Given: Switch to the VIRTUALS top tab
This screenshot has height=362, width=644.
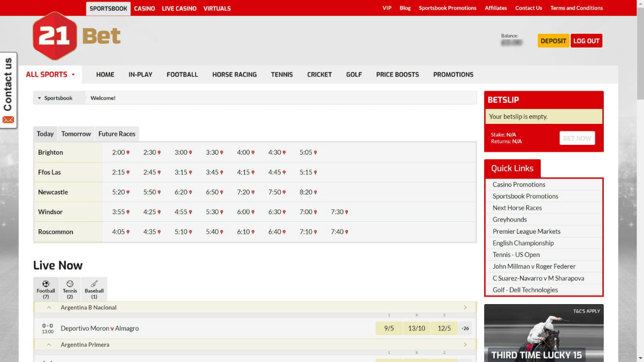Looking at the screenshot, I should [x=217, y=9].
